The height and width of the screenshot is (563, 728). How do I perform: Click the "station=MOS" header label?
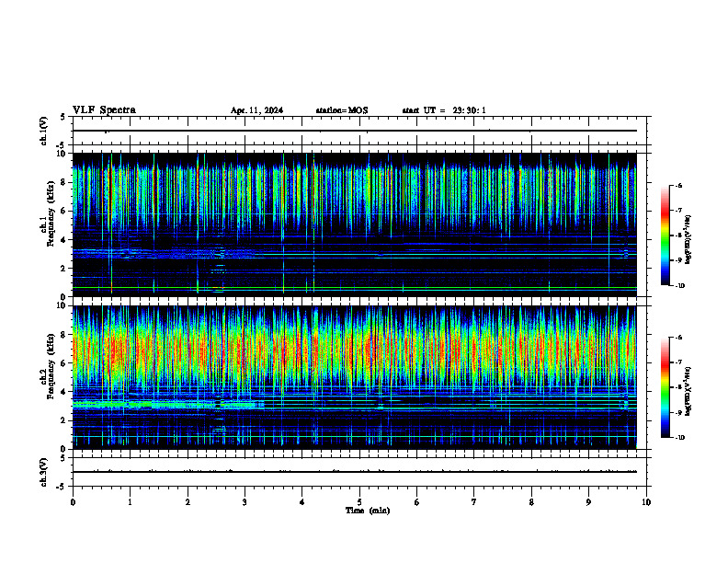click(342, 110)
